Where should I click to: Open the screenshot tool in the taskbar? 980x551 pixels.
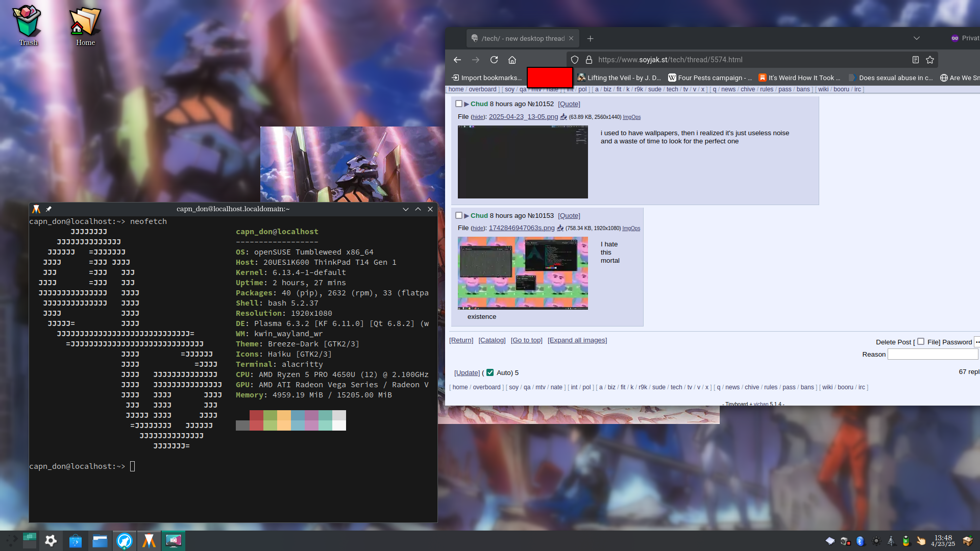[x=174, y=540]
